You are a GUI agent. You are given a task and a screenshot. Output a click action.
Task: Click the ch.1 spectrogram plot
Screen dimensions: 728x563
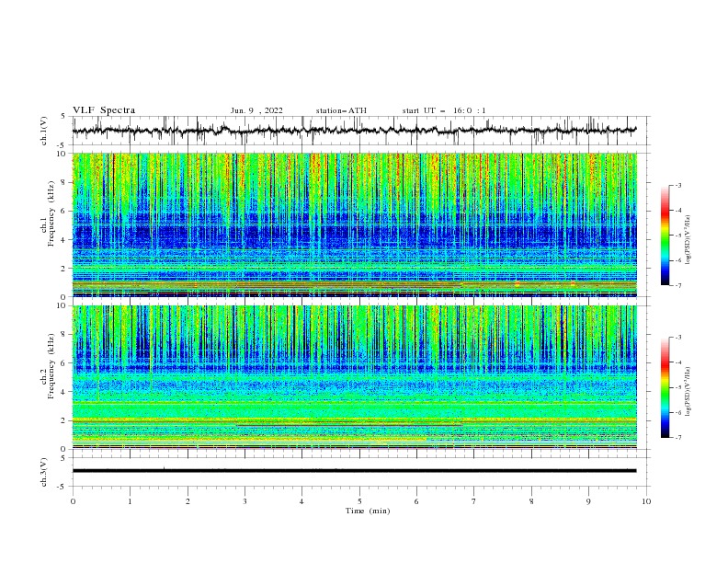[354, 224]
